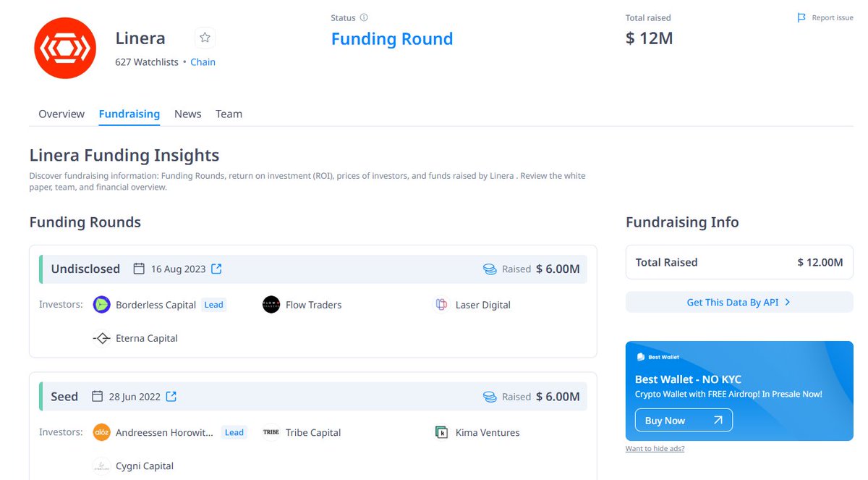Open the Chain category link

(x=203, y=62)
